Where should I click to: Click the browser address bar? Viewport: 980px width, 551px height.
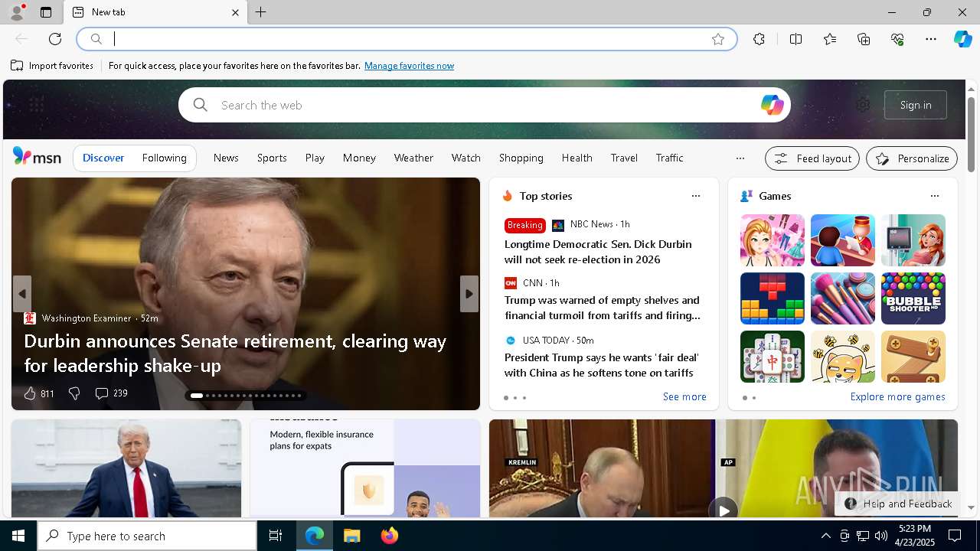pyautogui.click(x=406, y=39)
